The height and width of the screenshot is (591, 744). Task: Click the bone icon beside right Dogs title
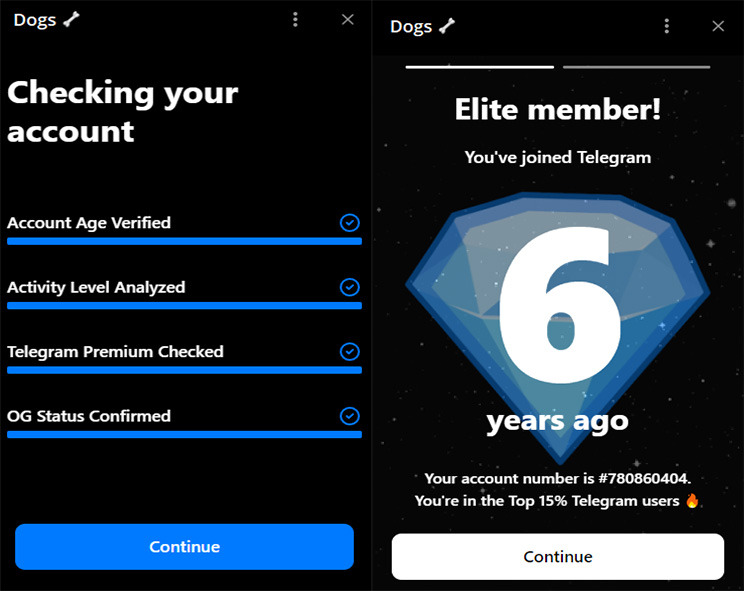coord(447,26)
